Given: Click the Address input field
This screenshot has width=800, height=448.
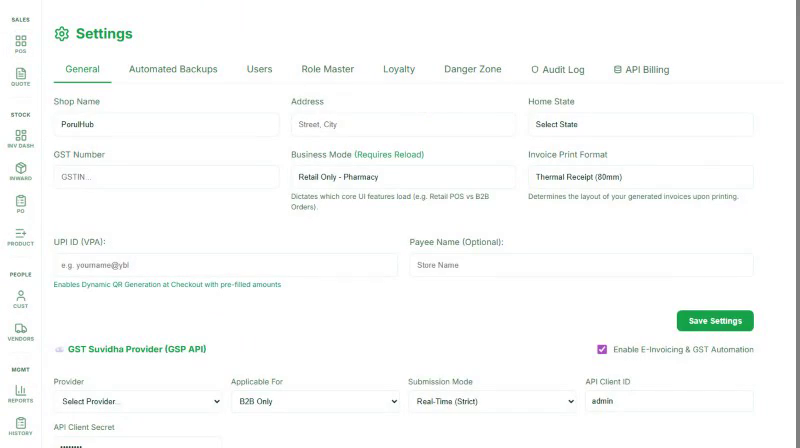Looking at the screenshot, I should [x=403, y=125].
